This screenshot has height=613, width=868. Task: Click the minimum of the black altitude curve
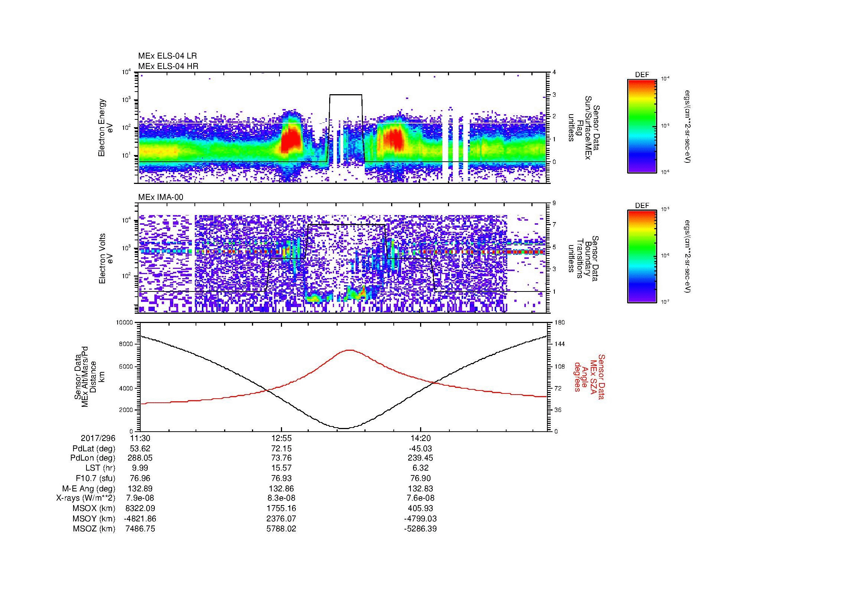point(344,428)
